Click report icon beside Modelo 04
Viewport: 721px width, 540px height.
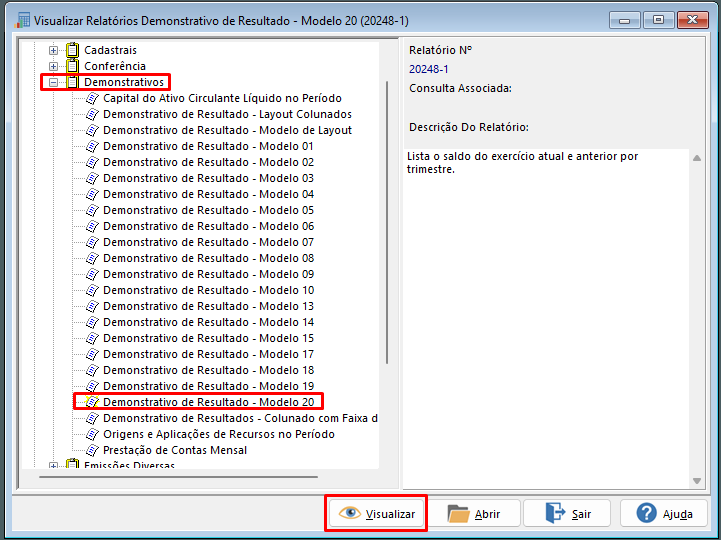(x=92, y=194)
